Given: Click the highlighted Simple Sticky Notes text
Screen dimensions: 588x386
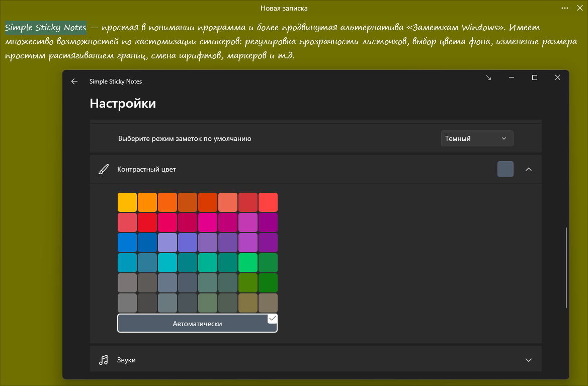Looking at the screenshot, I should [x=46, y=27].
